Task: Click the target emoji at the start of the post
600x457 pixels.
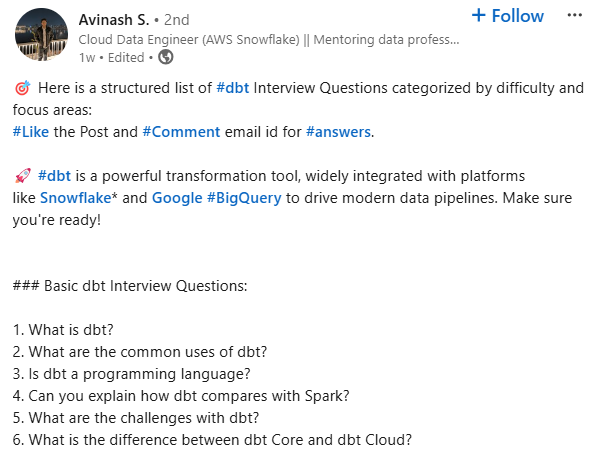Action: [22, 88]
